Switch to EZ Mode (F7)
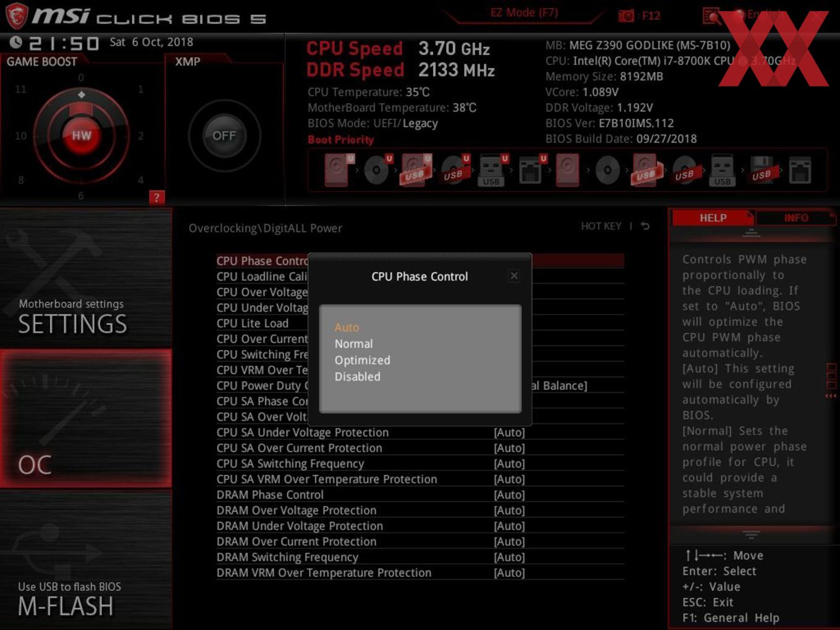The image size is (840, 630). click(524, 12)
